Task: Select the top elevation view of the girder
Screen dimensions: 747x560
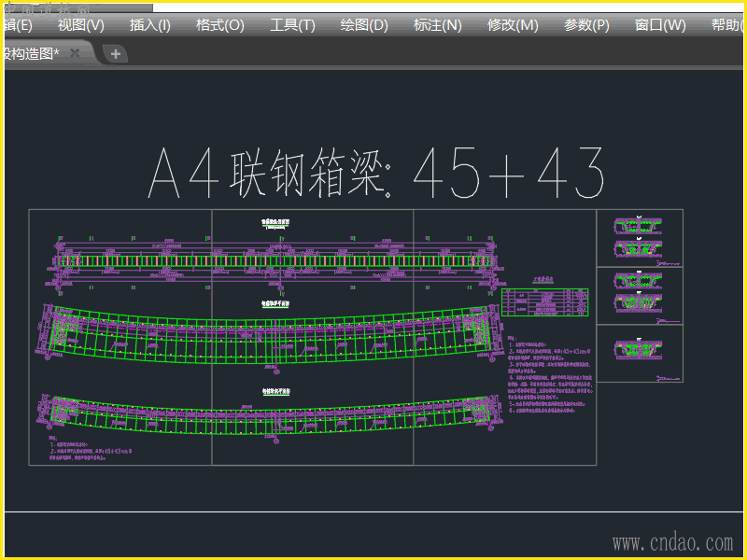Action: tap(275, 261)
